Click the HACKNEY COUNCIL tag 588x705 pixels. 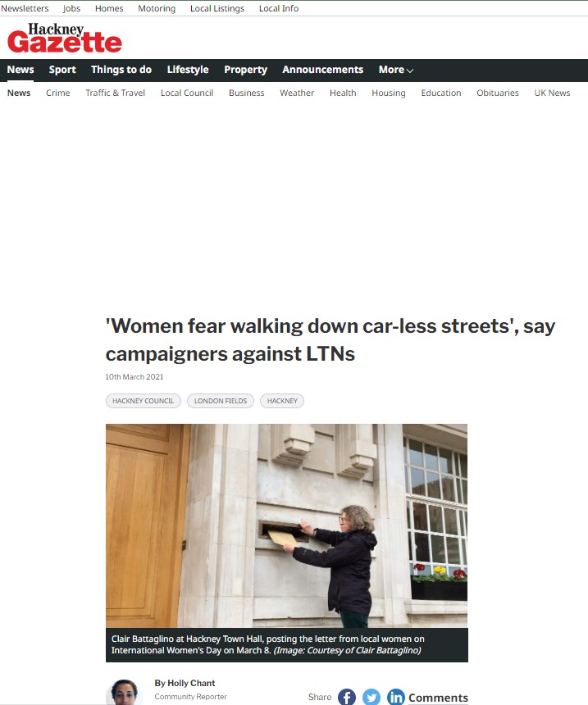[143, 401]
